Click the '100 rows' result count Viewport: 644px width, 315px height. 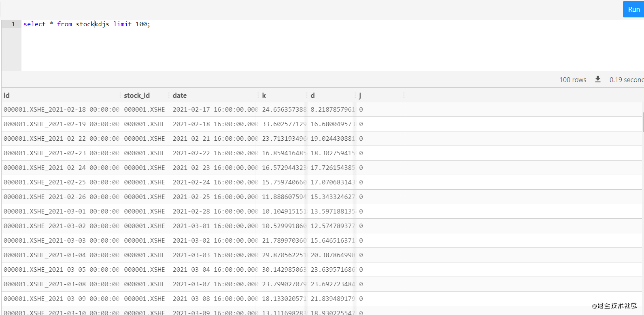click(x=573, y=80)
